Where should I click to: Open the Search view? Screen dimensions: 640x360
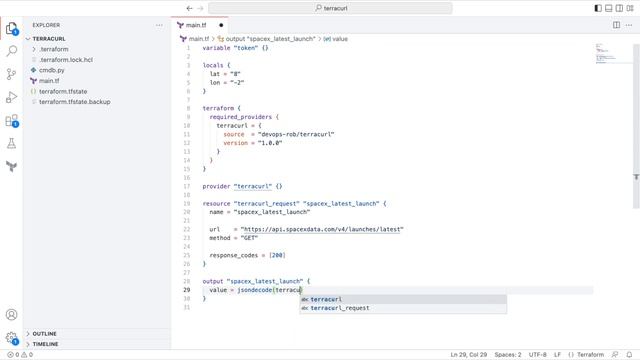click(x=11, y=51)
